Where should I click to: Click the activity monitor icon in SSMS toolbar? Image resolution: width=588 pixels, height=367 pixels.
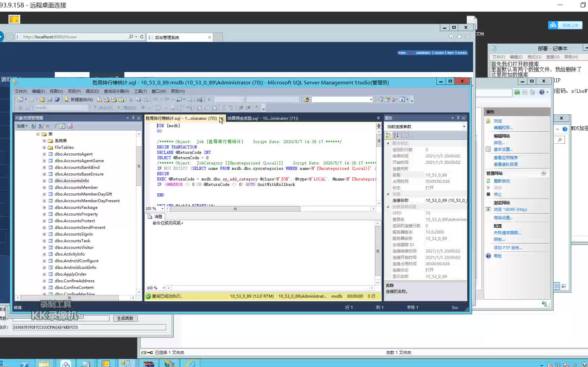tap(200, 100)
